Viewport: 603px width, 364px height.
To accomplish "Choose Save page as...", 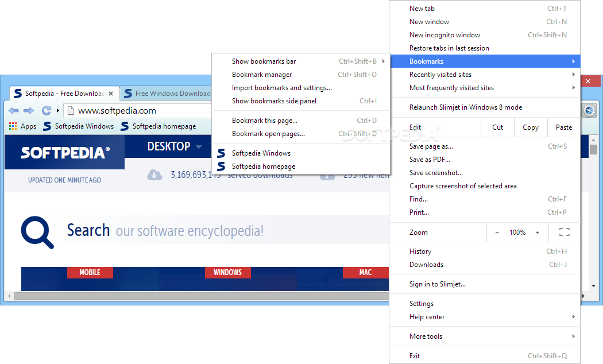I will 485,146.
